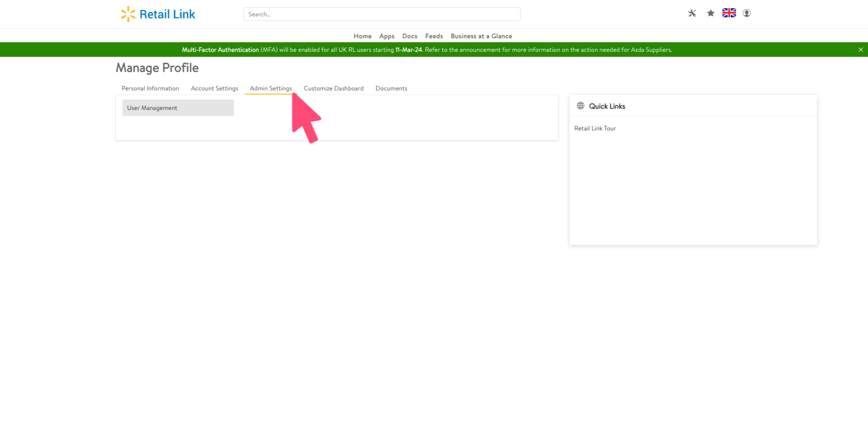The image size is (868, 448).
Task: Open the user profile icon
Action: pos(747,13)
